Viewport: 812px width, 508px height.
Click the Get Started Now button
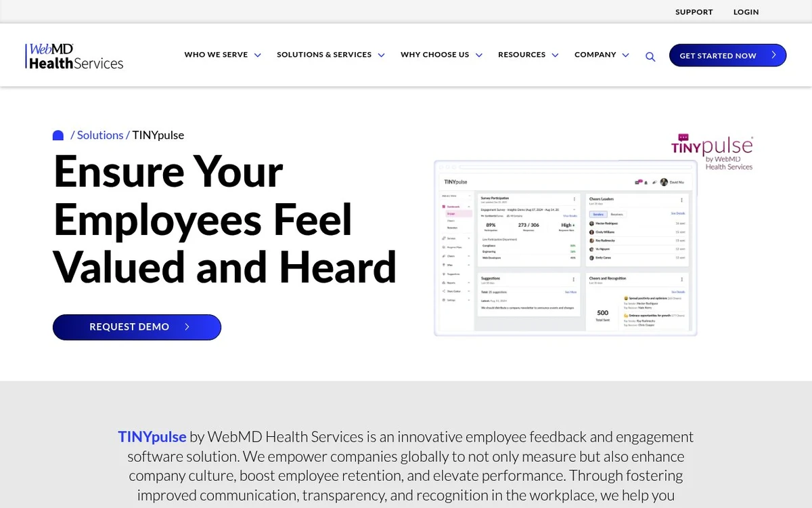tap(727, 56)
